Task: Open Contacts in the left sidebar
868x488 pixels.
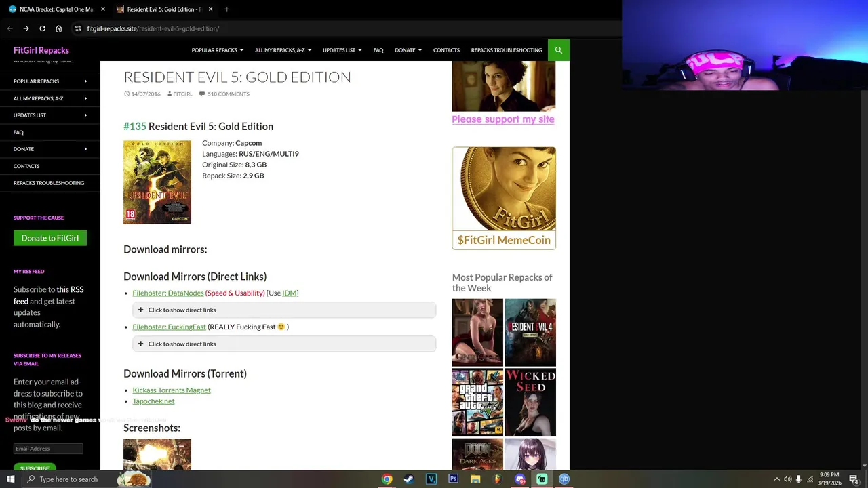Action: 26,166
